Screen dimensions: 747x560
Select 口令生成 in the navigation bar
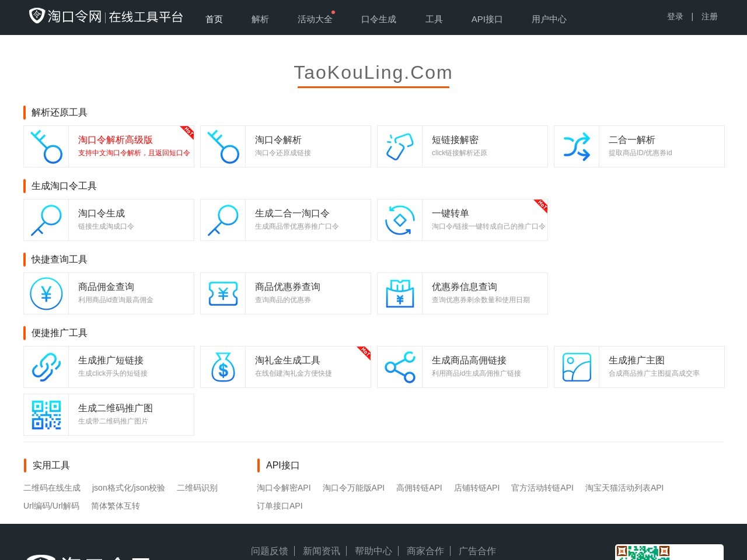[379, 19]
